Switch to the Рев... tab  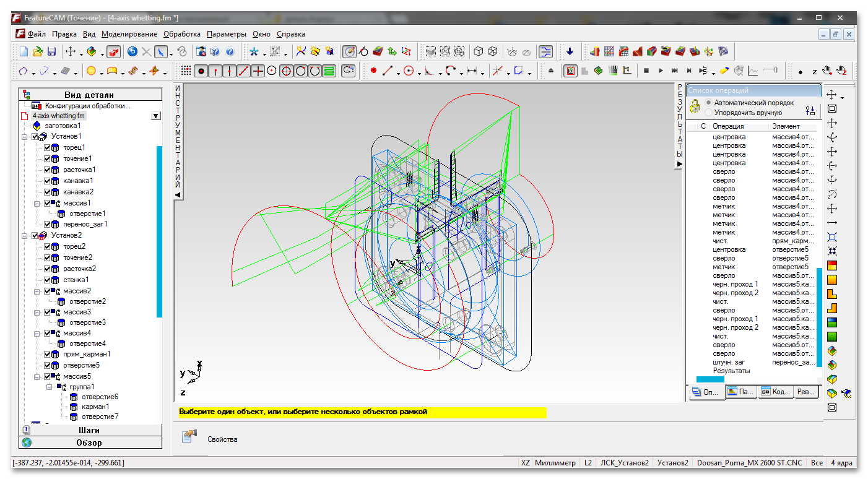coord(806,392)
